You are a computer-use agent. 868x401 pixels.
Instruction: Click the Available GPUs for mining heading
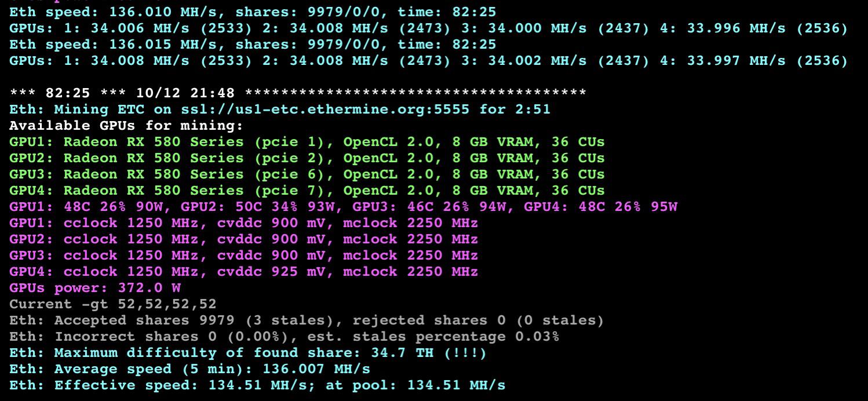click(125, 125)
